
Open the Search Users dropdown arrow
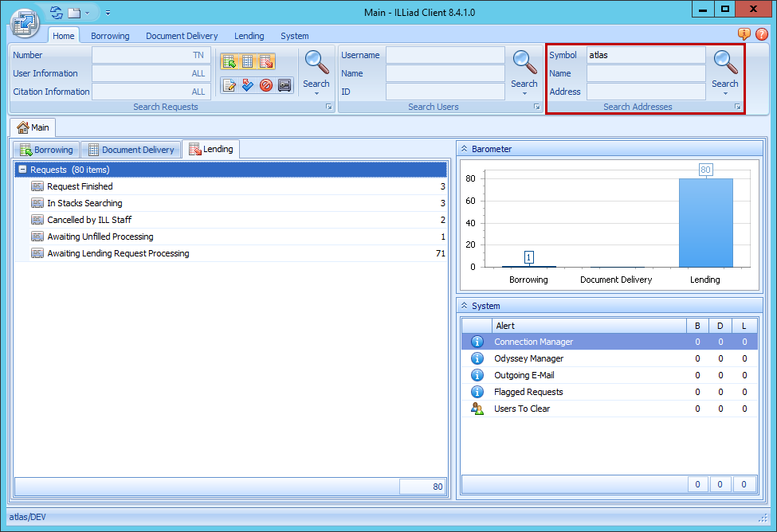[524, 93]
